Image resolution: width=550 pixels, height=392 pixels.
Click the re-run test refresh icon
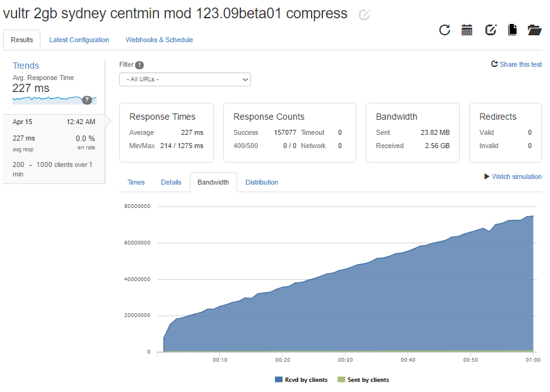click(445, 30)
